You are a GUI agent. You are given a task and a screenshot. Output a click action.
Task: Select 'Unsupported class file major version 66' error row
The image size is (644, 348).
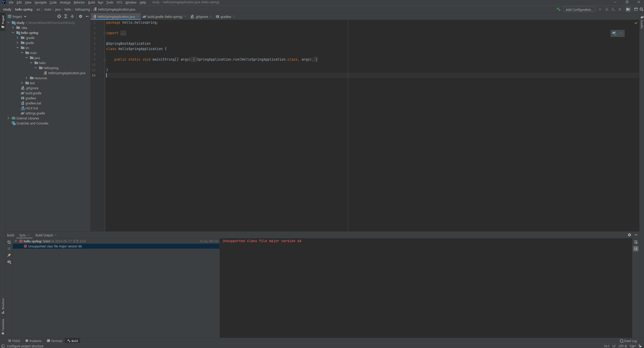coord(116,246)
